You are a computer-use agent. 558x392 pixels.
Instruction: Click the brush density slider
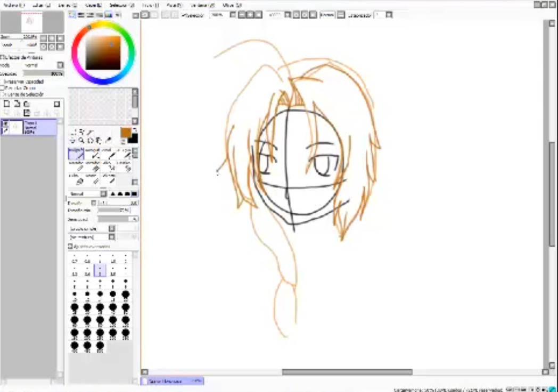(x=118, y=219)
